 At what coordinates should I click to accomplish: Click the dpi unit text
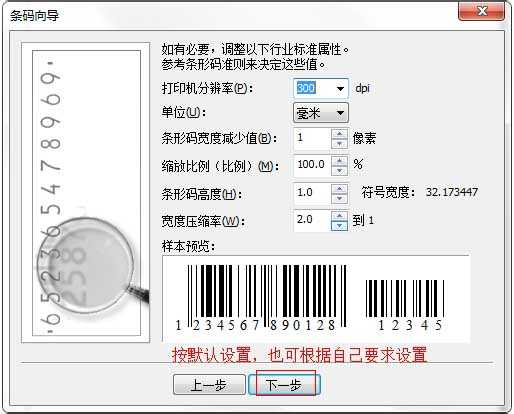362,88
